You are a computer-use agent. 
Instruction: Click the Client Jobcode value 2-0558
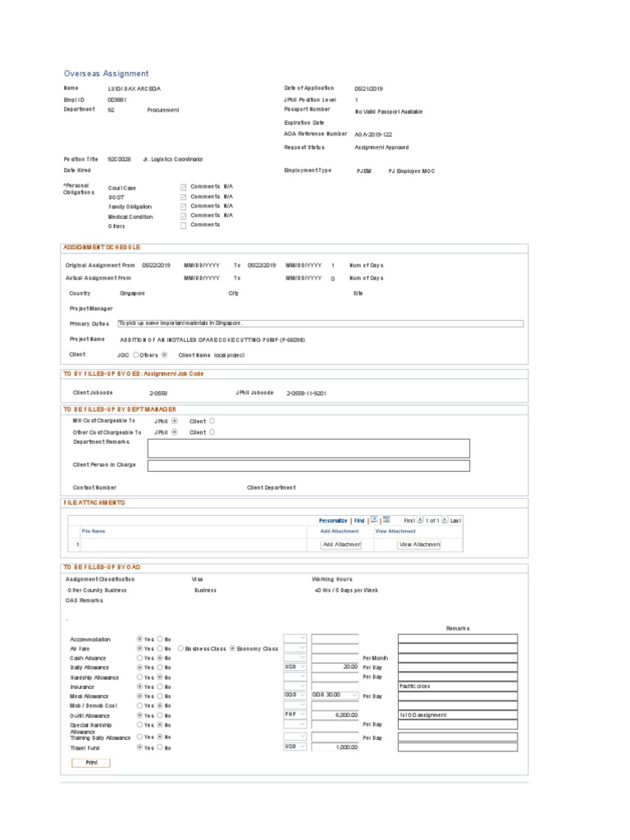pyautogui.click(x=158, y=393)
